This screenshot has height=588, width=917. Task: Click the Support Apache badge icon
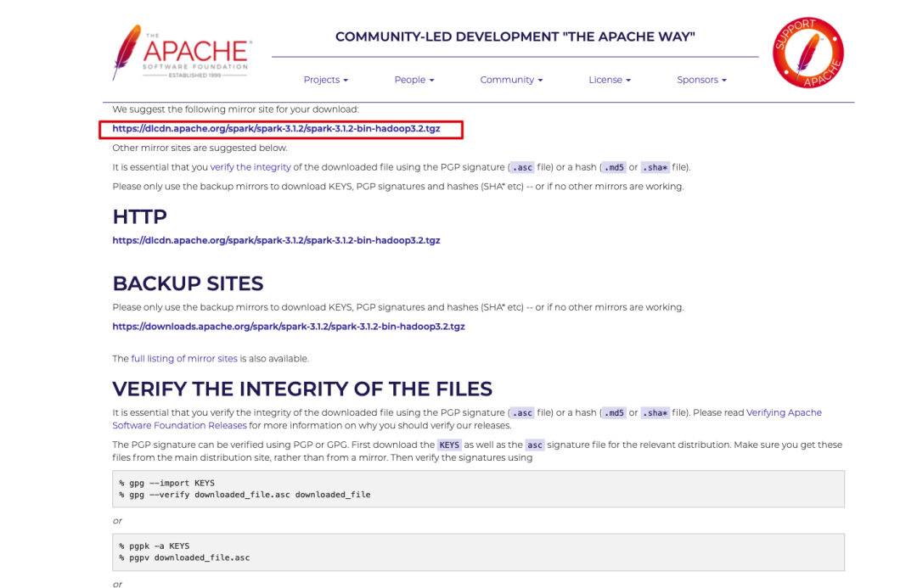[807, 53]
